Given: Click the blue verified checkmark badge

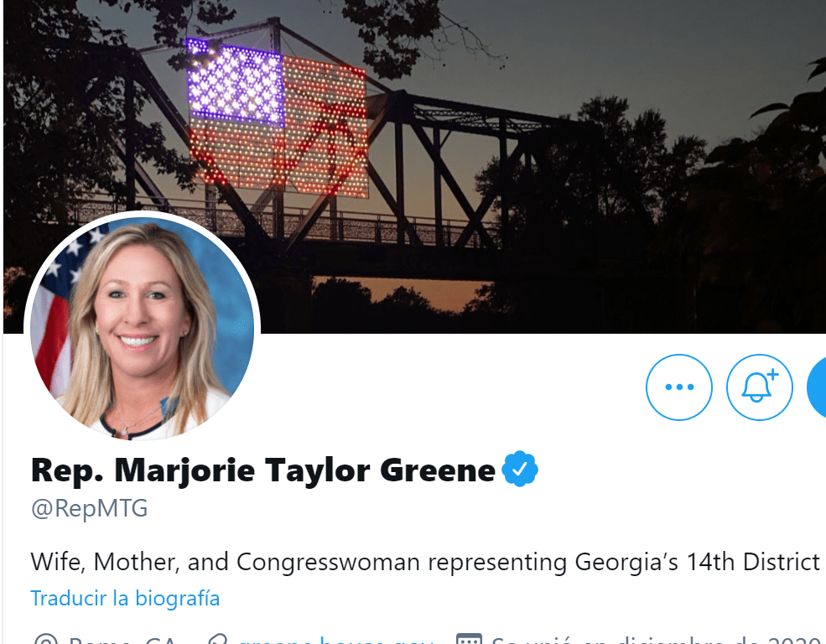Looking at the screenshot, I should click(x=519, y=469).
